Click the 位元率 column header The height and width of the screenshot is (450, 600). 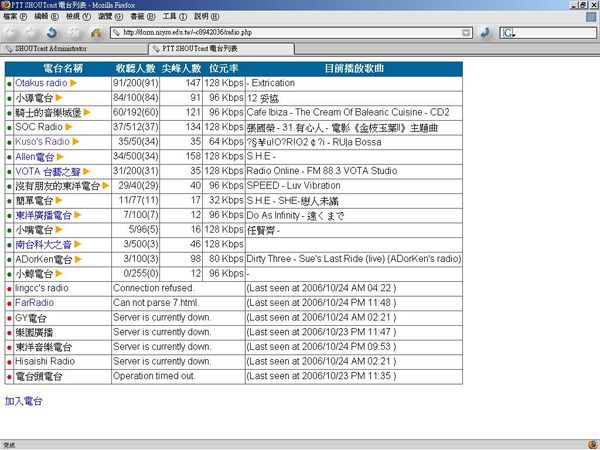coord(224,68)
